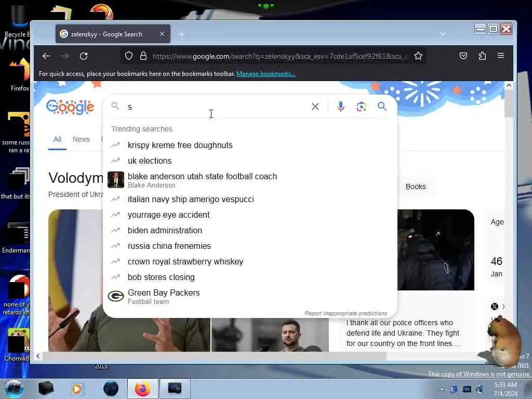Click the network tray icon

pos(467,389)
